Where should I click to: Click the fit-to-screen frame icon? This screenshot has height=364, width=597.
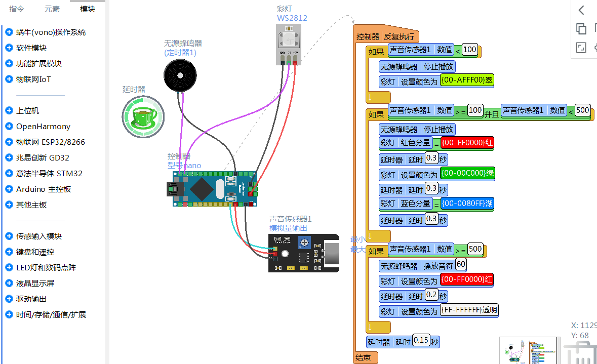(x=581, y=48)
